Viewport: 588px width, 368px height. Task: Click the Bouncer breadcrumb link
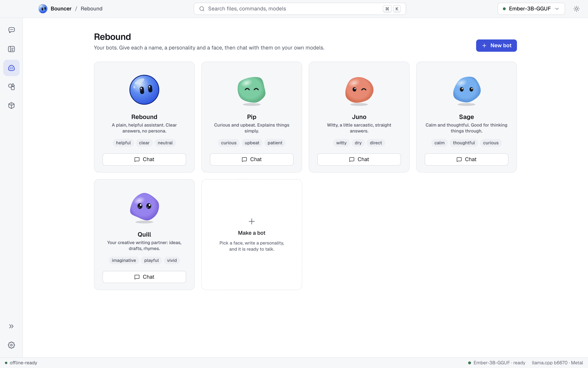(x=61, y=9)
